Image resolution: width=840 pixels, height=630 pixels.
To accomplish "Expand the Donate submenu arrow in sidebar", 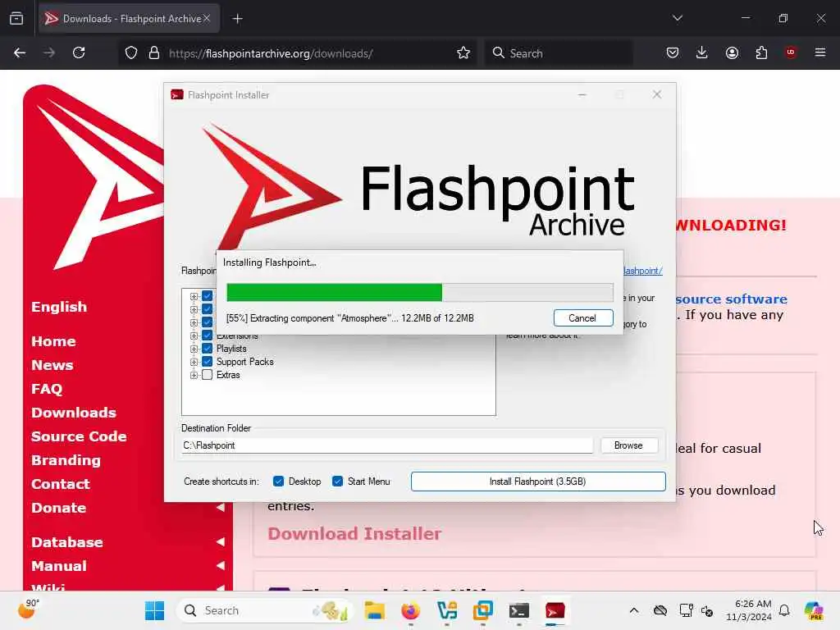I will (220, 507).
